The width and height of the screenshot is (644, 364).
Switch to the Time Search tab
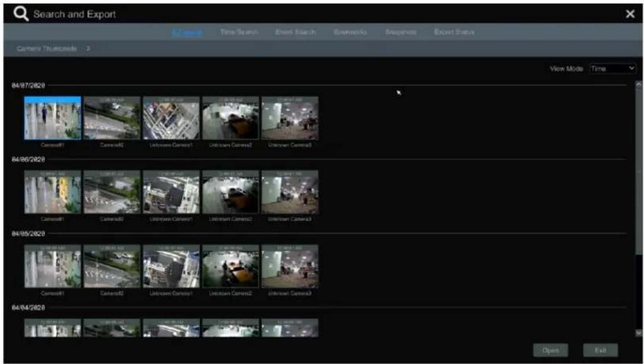click(x=239, y=32)
